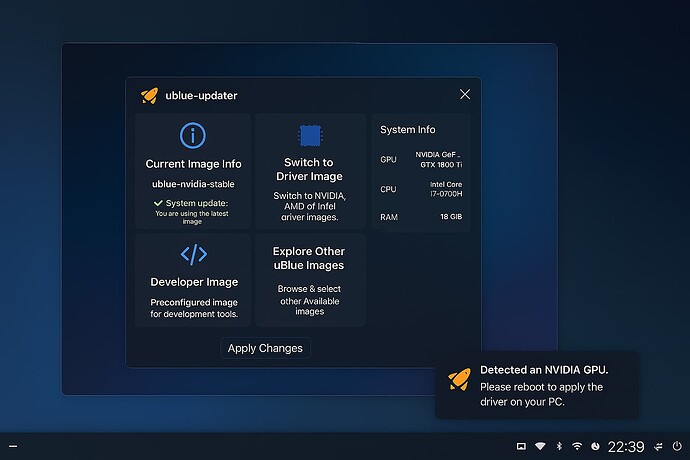690x460 pixels.
Task: Click the arrows tray icon after the clock
Action: tap(658, 447)
